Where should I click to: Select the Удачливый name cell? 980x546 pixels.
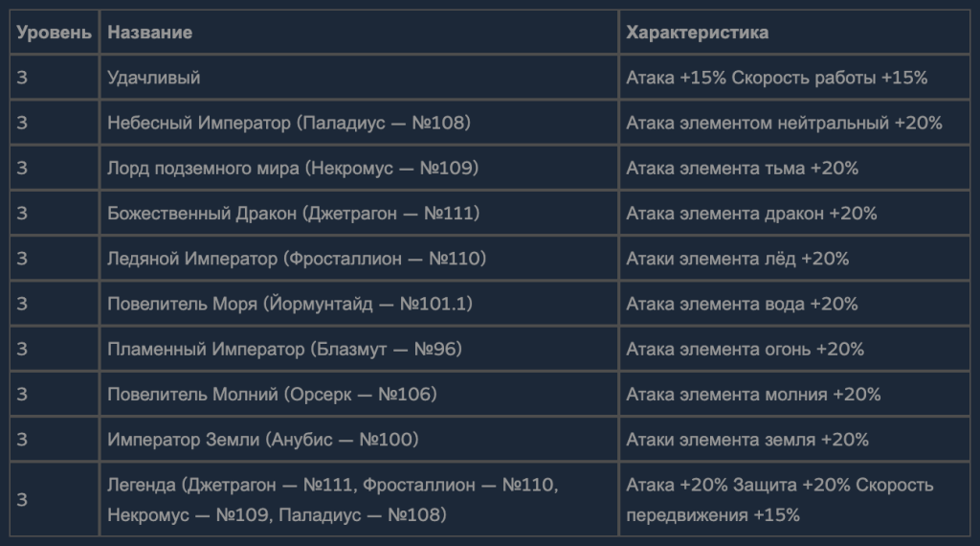(x=359, y=77)
